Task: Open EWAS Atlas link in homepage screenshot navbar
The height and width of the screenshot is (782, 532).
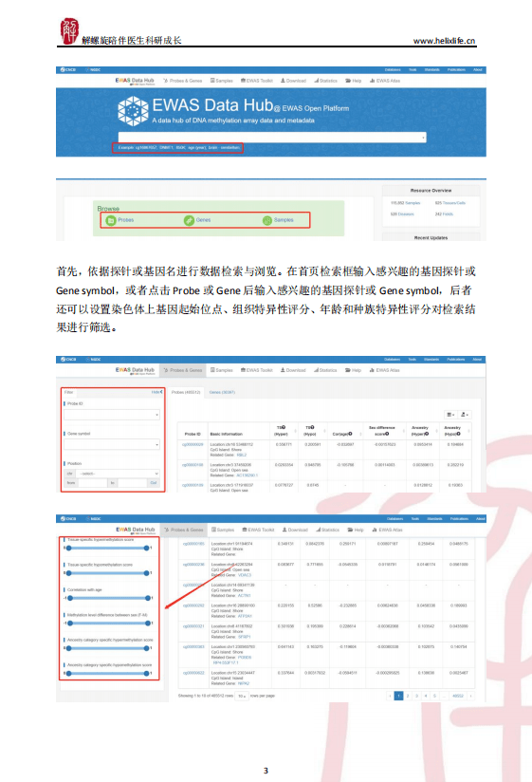Action: 385,81
